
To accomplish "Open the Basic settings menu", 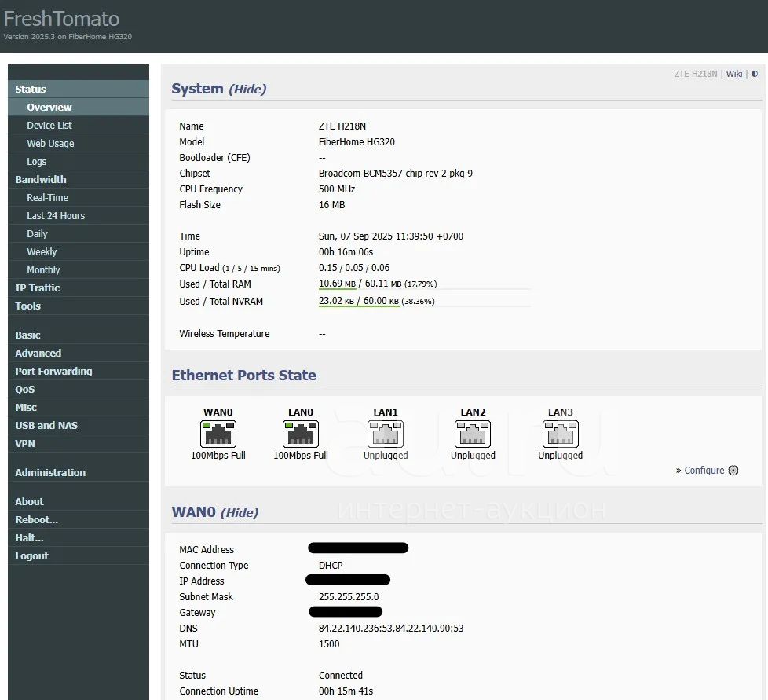I will click(x=79, y=335).
